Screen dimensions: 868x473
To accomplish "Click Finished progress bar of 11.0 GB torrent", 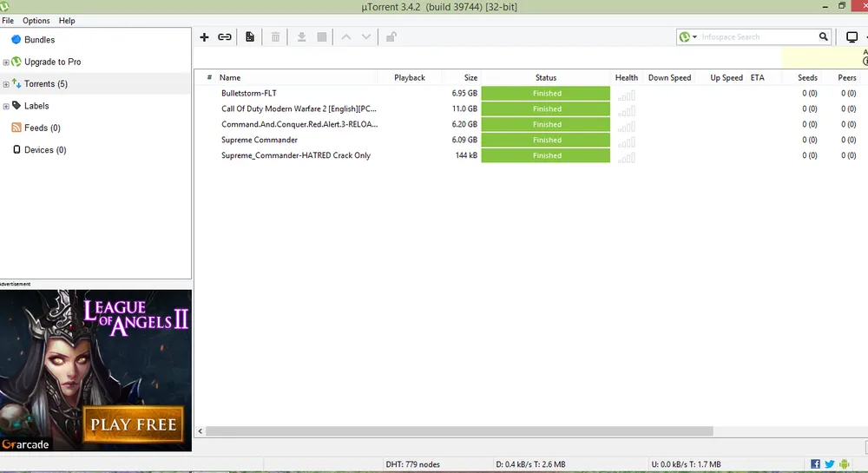I will click(546, 109).
